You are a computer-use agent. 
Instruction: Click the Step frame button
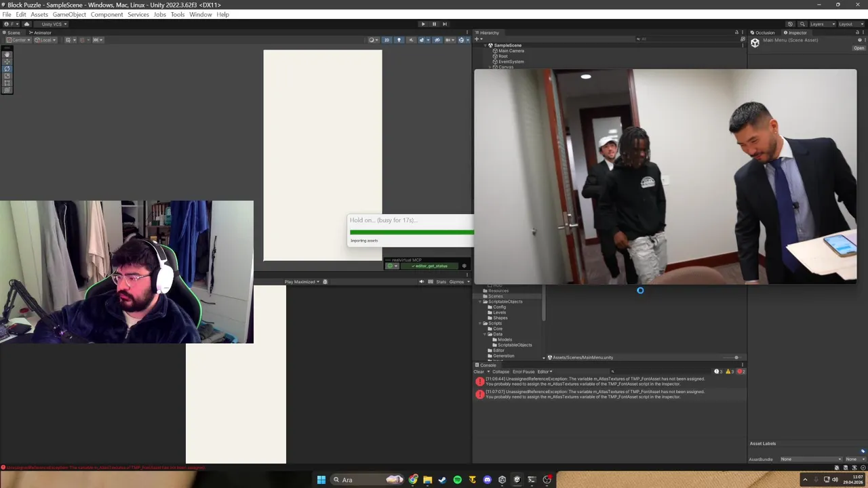coord(445,24)
